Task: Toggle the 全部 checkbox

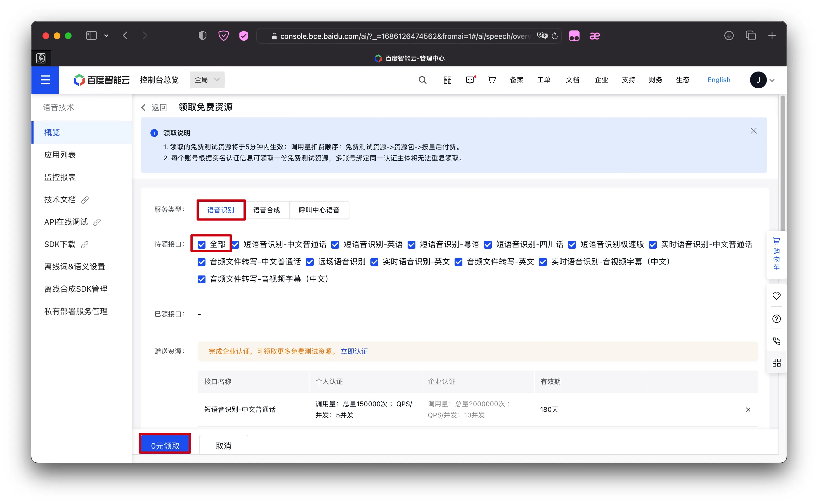Action: 201,245
